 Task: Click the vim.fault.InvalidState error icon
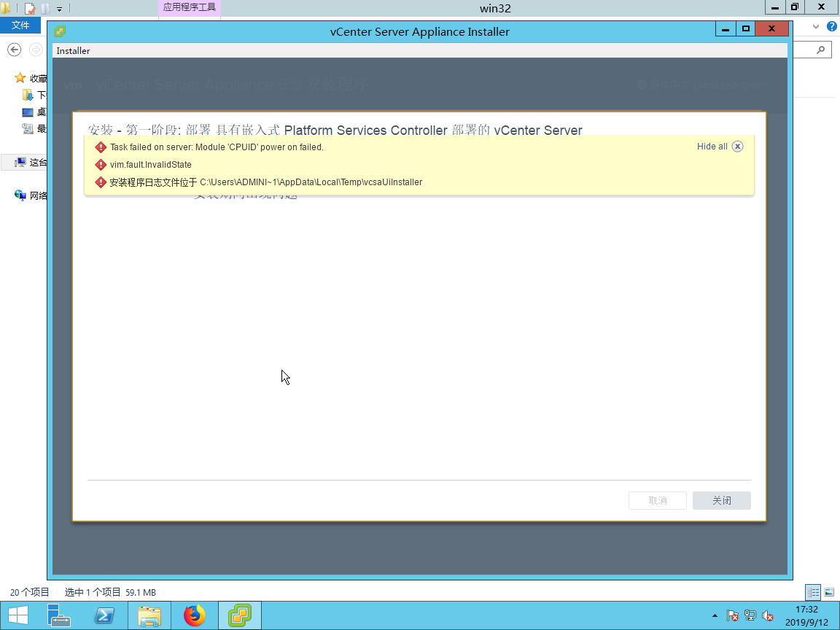click(100, 165)
